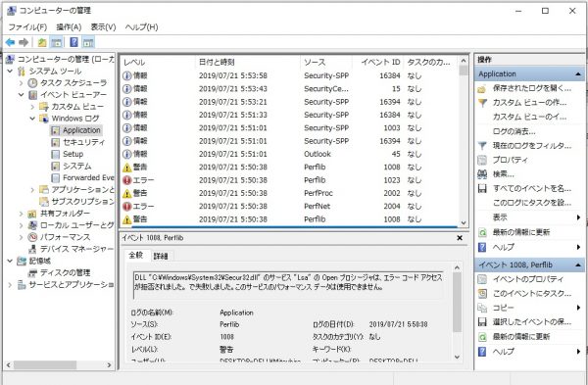Click the Forward arrow toolbar icon

click(24, 42)
